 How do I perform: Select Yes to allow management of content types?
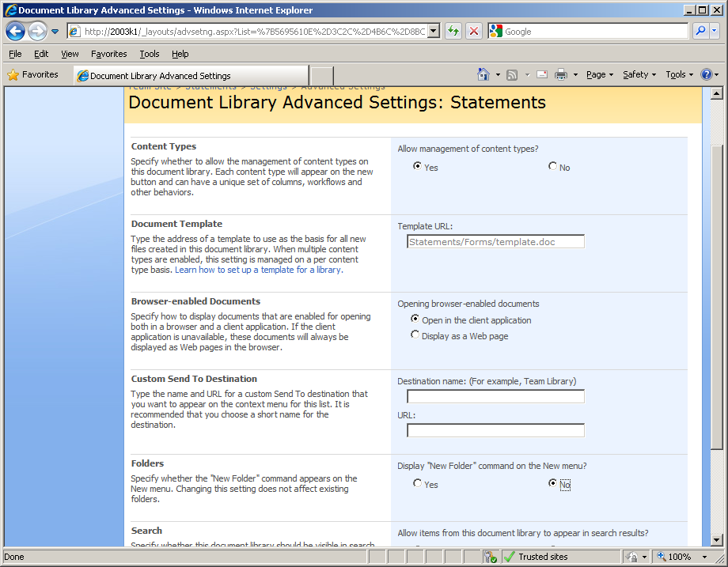[x=417, y=166]
